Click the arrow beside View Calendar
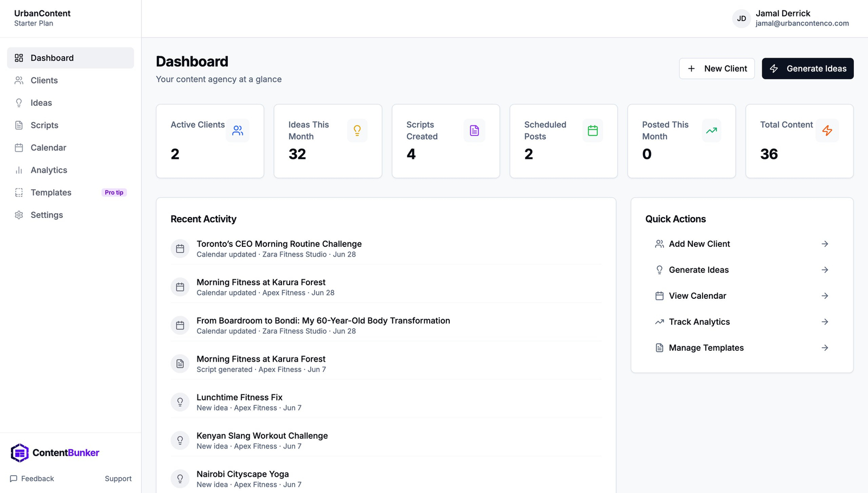The width and height of the screenshot is (868, 493). tap(825, 296)
